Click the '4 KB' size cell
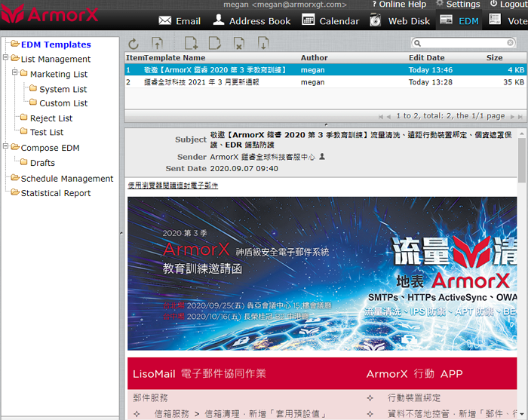Viewport: 528px width, 420px height. click(516, 70)
